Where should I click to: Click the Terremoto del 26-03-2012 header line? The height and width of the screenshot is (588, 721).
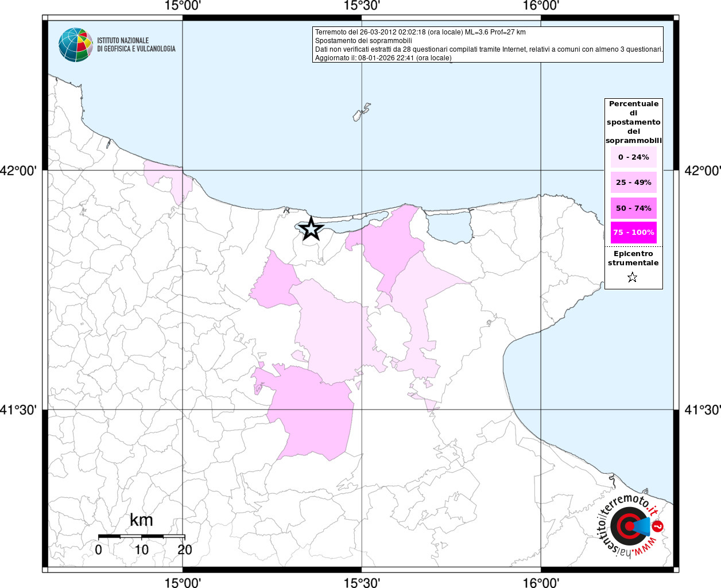[420, 32]
